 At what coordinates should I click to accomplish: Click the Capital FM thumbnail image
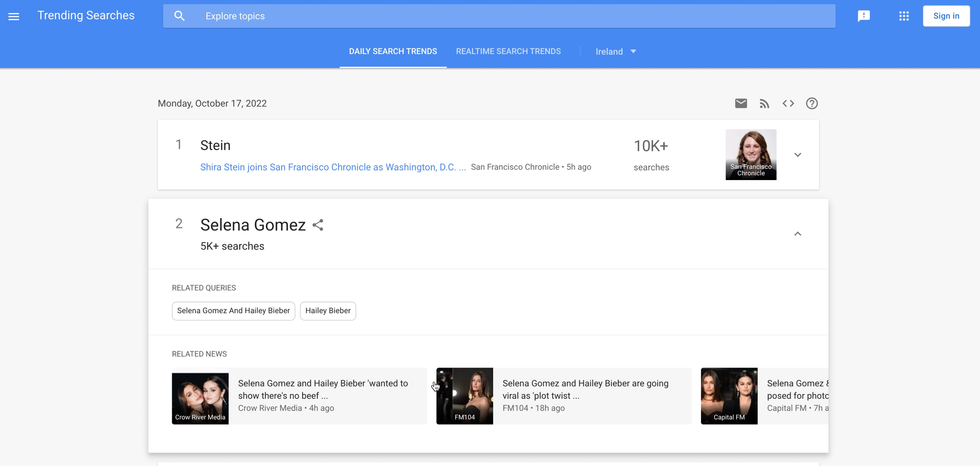[729, 396]
